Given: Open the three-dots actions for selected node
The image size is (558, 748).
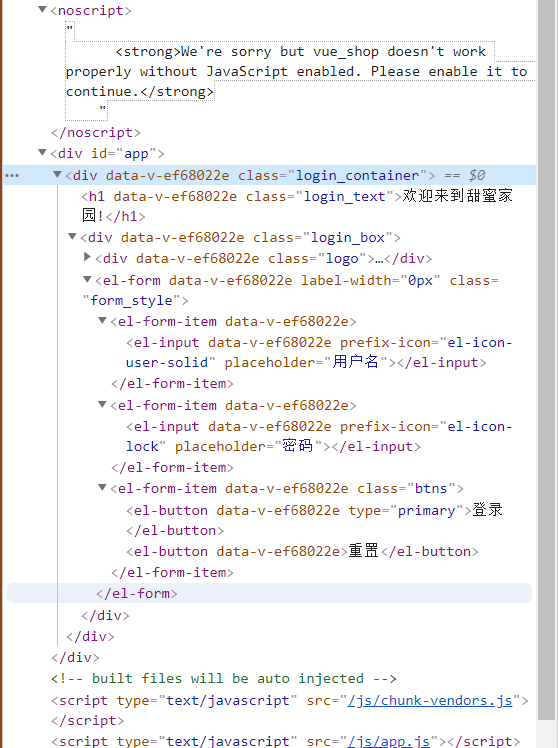Looking at the screenshot, I should 12,176.
